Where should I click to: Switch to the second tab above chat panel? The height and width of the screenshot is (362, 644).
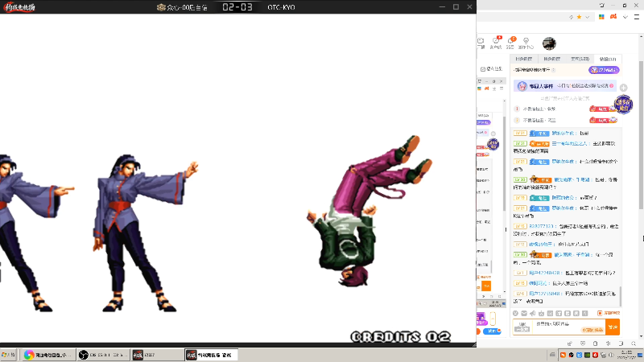551,59
